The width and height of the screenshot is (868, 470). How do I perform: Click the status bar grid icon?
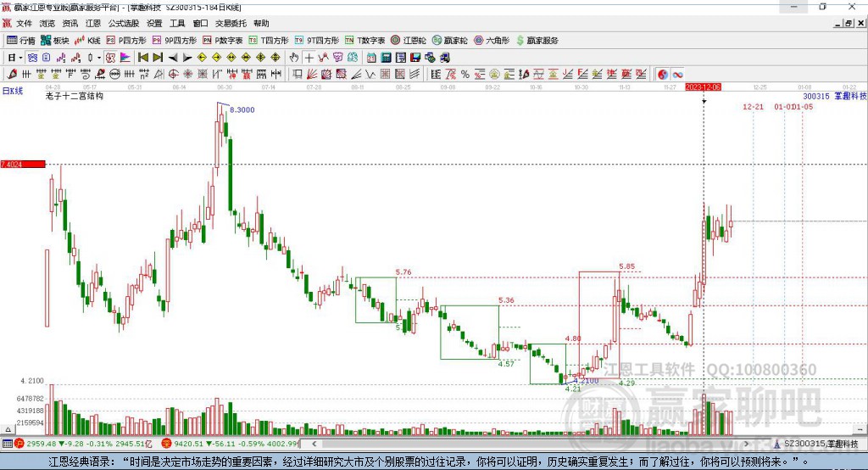7,444
